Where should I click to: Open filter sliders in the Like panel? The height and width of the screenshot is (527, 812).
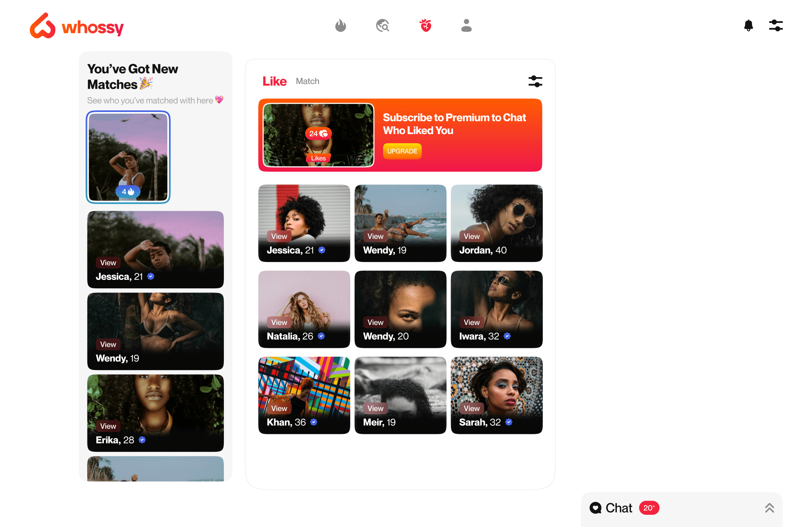click(x=535, y=81)
